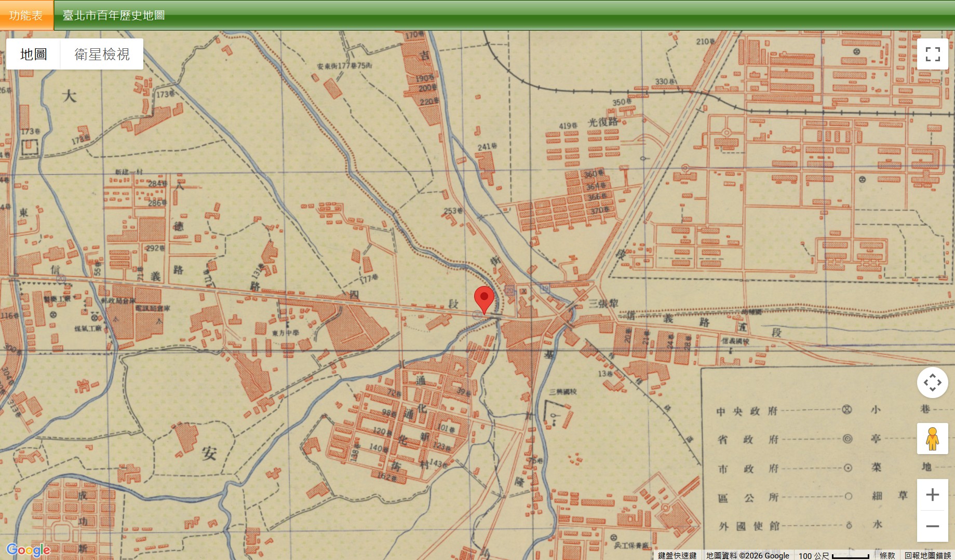
Task: Click the 光復路 label on the map
Action: (603, 122)
